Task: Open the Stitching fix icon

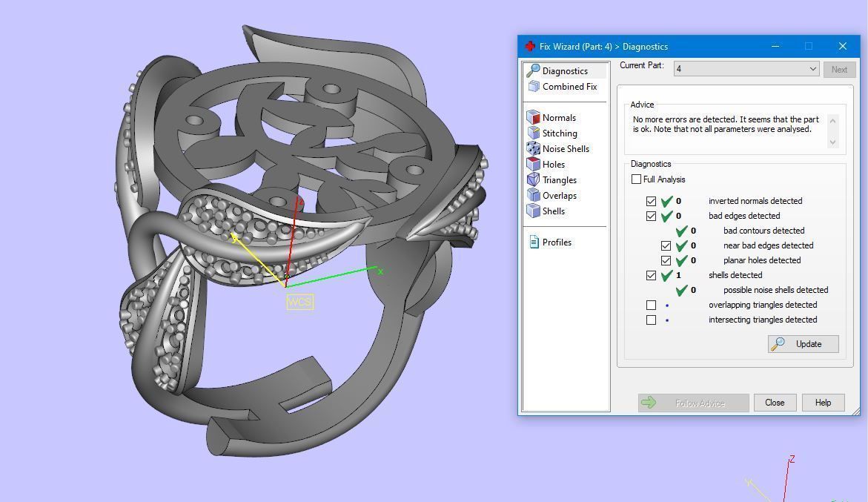Action: coord(533,133)
